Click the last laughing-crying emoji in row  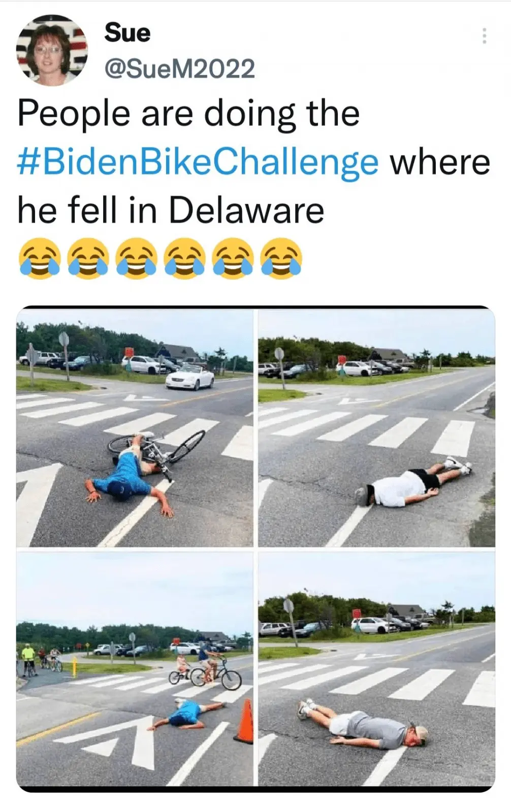tap(281, 258)
